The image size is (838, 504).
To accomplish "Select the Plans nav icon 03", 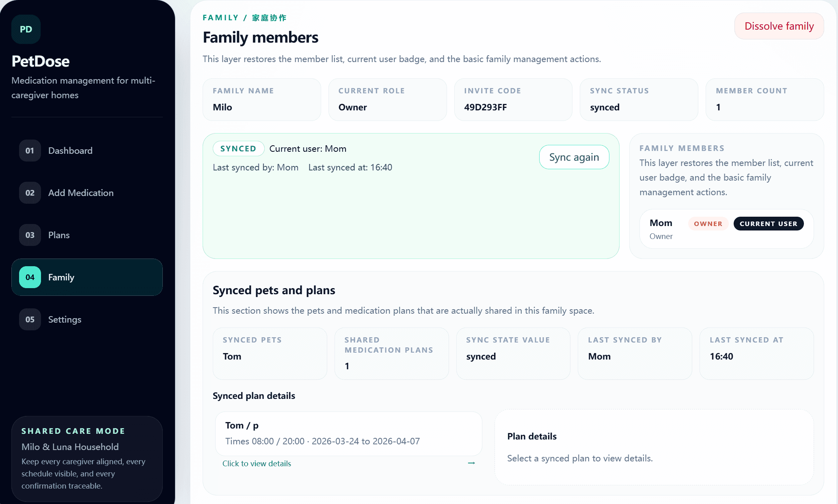I will (29, 235).
